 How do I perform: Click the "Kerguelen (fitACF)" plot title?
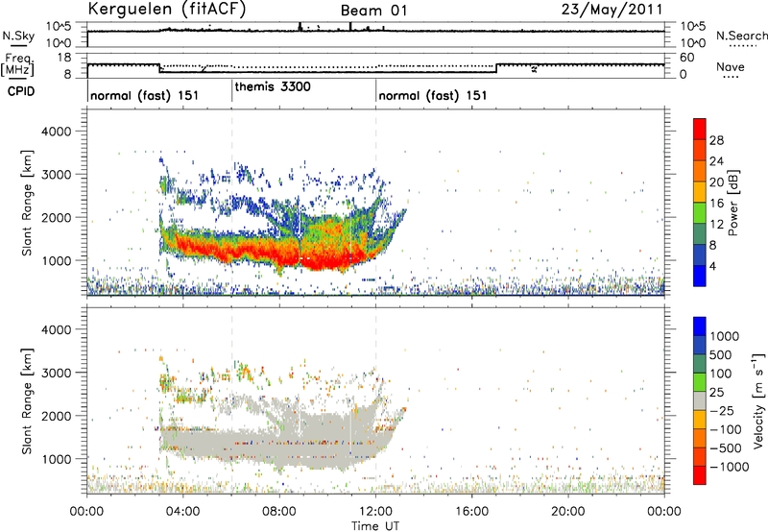pyautogui.click(x=167, y=9)
